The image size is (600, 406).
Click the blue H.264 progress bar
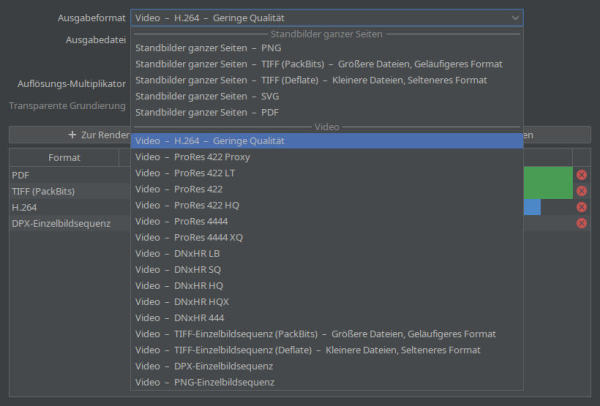pyautogui.click(x=532, y=207)
